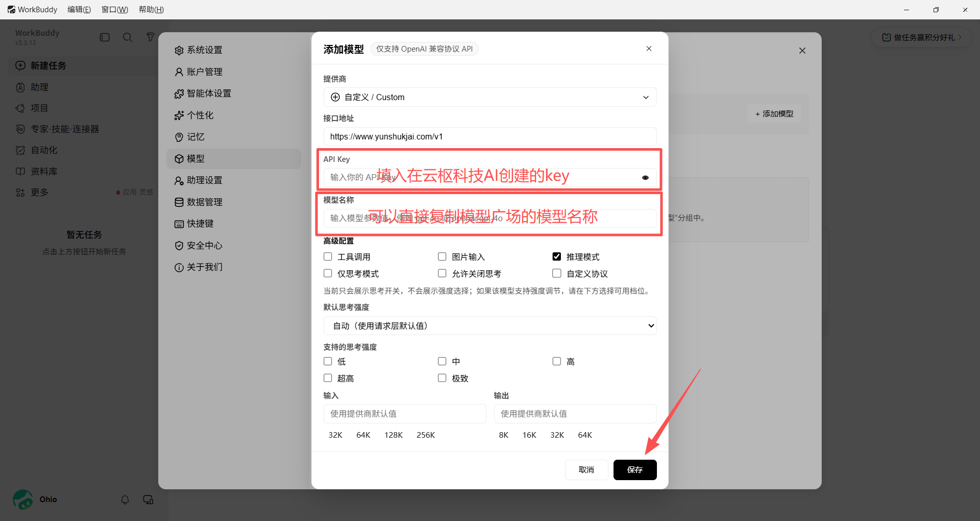Click the 智能体设置 icon
980x521 pixels.
(x=179, y=93)
